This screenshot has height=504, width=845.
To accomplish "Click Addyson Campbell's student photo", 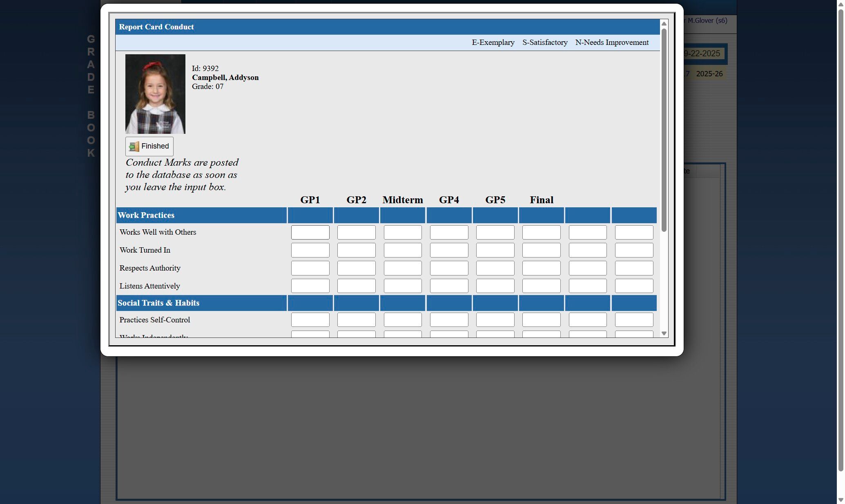I will click(155, 94).
